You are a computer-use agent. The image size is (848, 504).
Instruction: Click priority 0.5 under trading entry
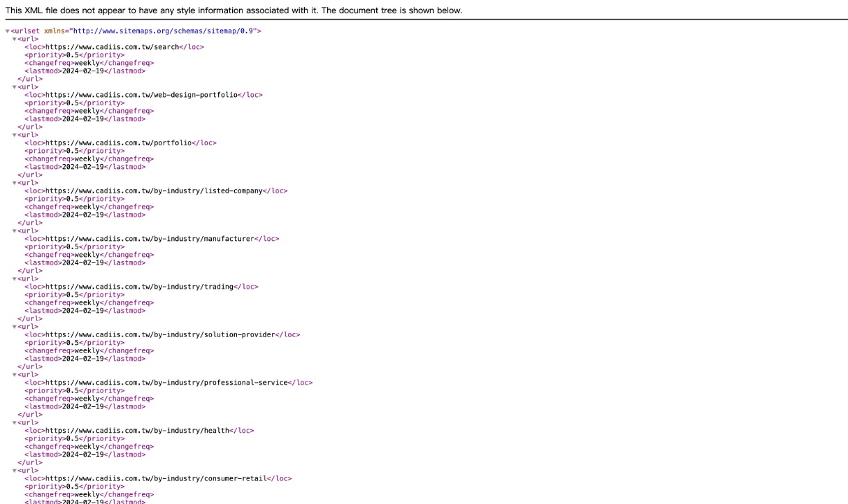point(73,295)
